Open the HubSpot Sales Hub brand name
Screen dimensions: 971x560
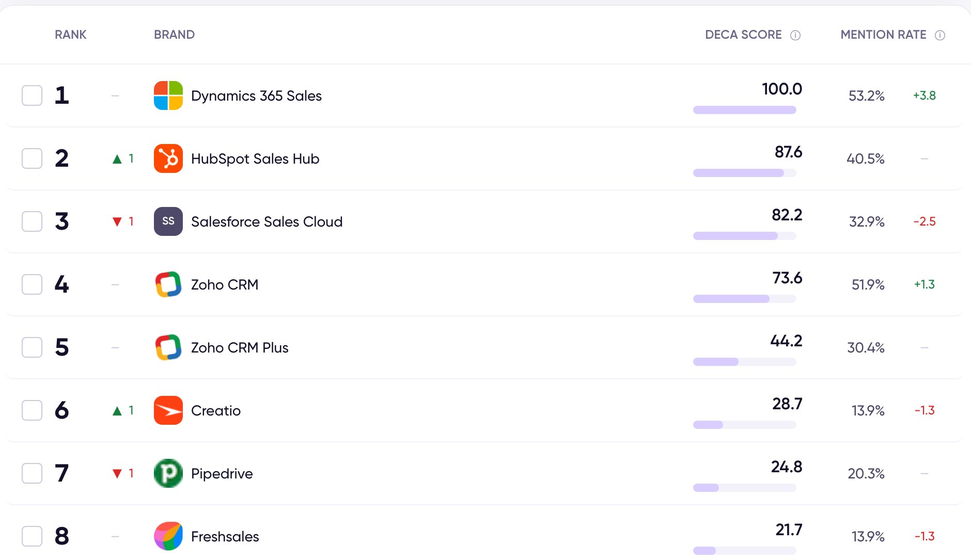coord(255,159)
